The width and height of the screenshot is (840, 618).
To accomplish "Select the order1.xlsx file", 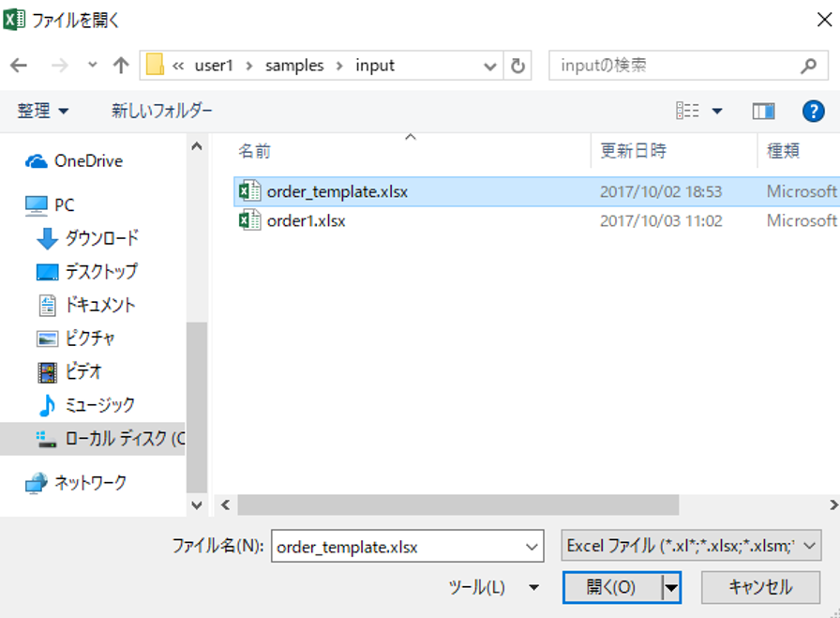I will coord(306,220).
